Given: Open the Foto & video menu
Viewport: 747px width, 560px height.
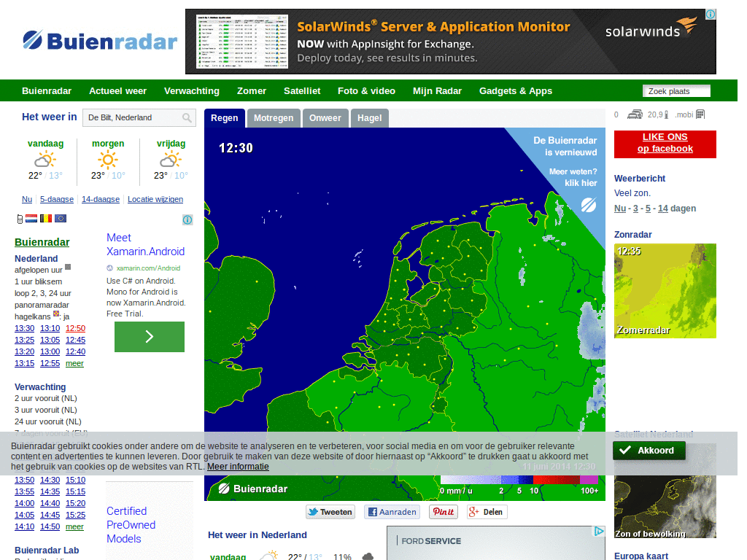Looking at the screenshot, I should tap(366, 91).
